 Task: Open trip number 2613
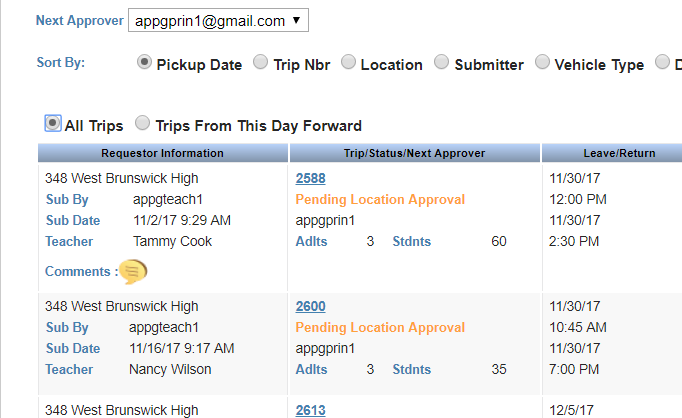311,410
